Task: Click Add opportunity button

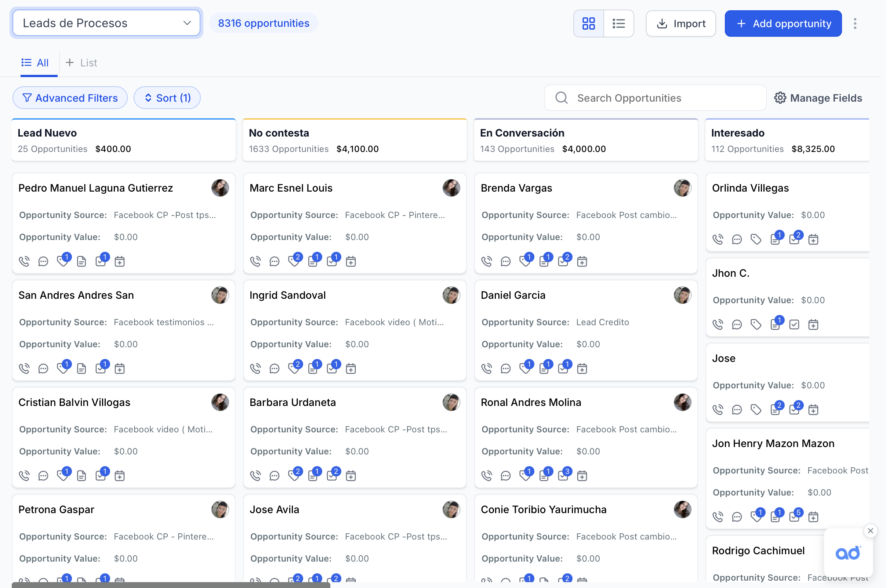Action: 783,23
